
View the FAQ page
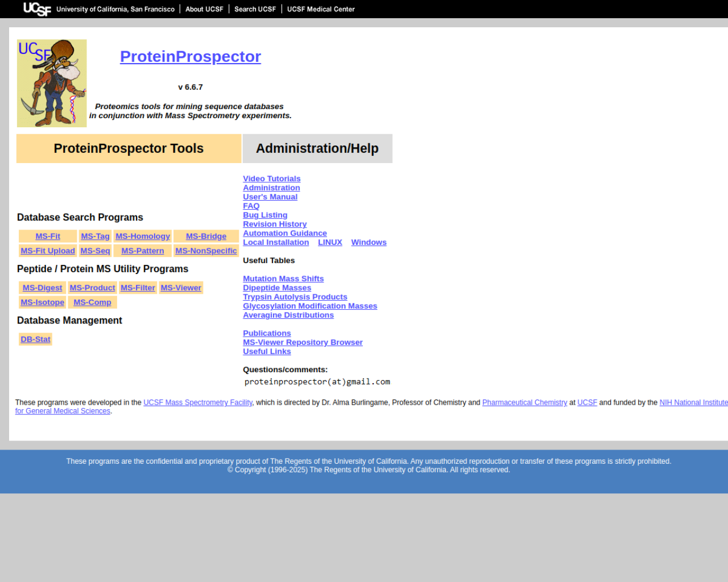point(251,206)
